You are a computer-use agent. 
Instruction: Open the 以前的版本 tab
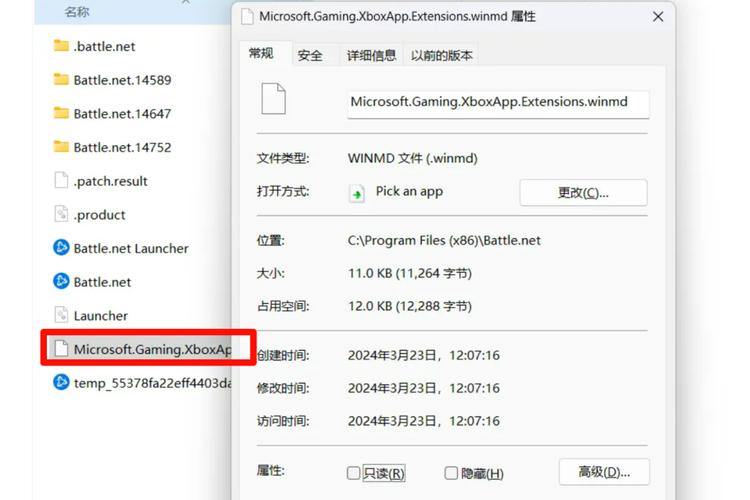coord(441,56)
